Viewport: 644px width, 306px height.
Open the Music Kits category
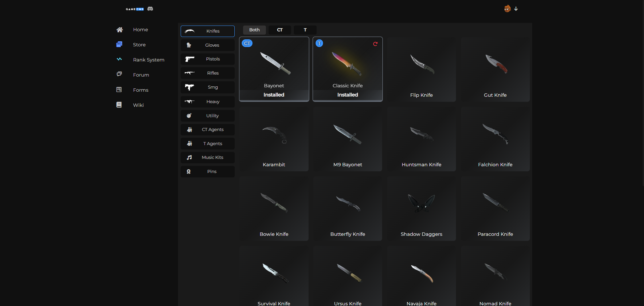click(208, 158)
